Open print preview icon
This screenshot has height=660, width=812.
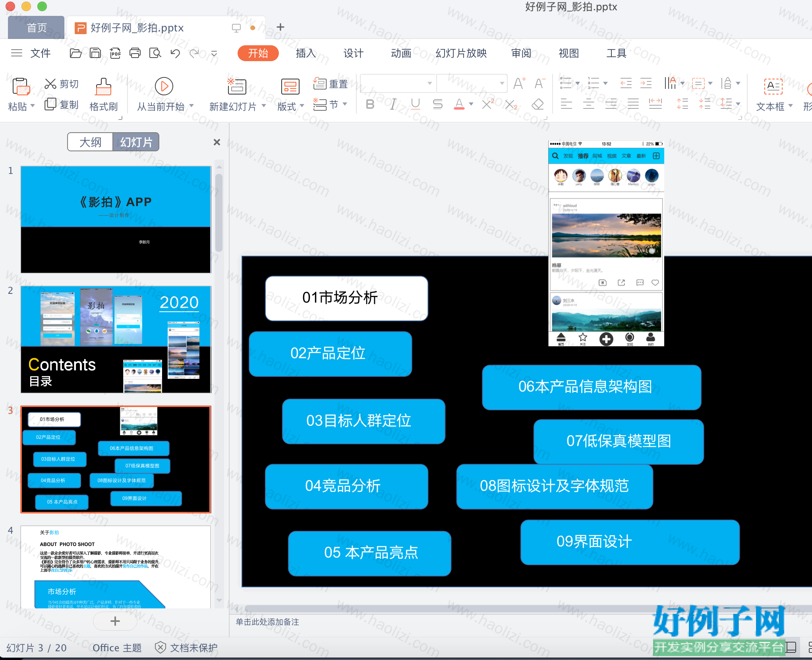tap(155, 53)
